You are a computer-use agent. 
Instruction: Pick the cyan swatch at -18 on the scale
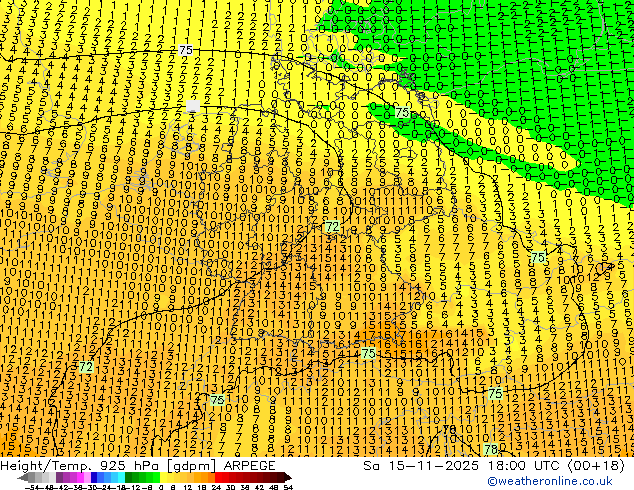pyautogui.click(x=122, y=477)
